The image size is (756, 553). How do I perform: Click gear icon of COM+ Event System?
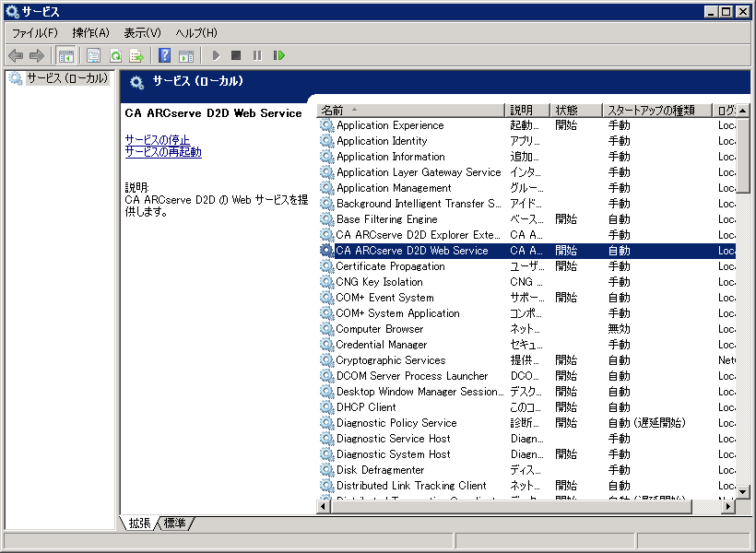tap(326, 298)
